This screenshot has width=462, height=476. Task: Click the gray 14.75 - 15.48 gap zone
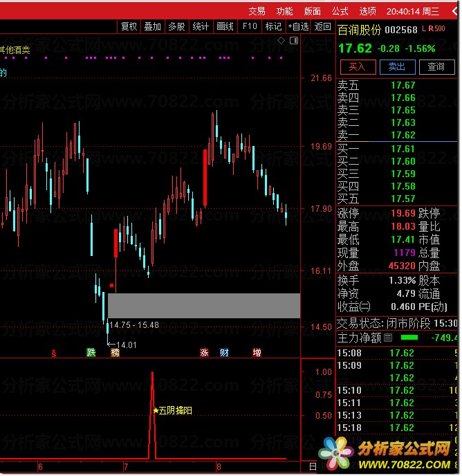[204, 306]
